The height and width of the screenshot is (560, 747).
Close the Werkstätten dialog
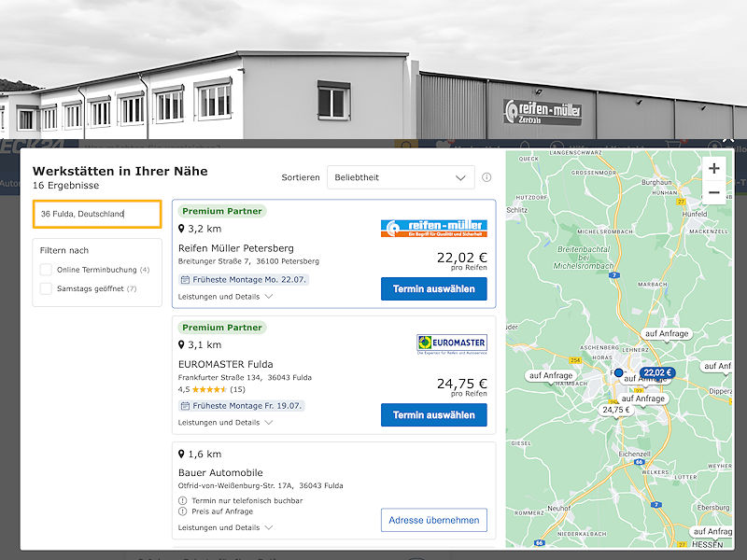point(728,139)
